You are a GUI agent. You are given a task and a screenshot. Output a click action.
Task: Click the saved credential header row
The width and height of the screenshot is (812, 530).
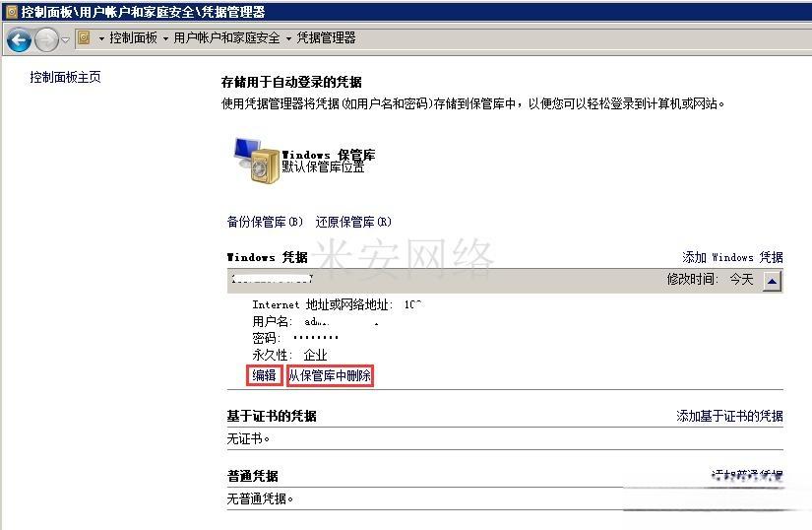coord(505,281)
